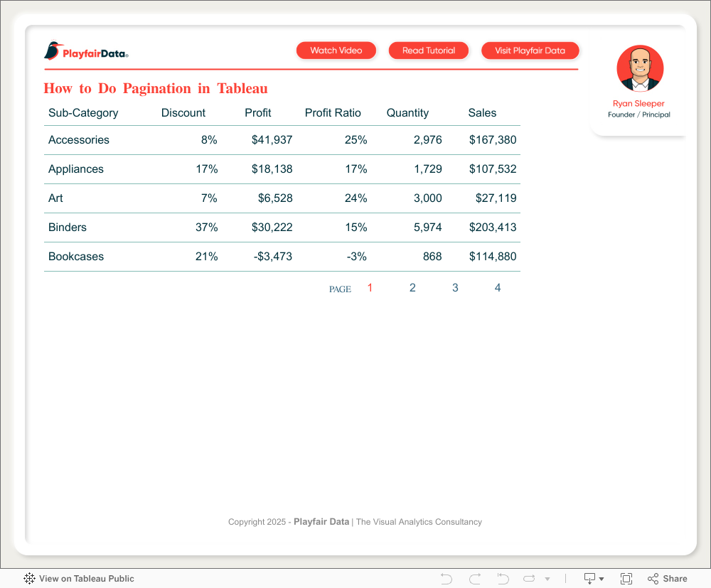Click the Refresh data icon
Image resolution: width=711 pixels, height=588 pixels.
point(530,579)
